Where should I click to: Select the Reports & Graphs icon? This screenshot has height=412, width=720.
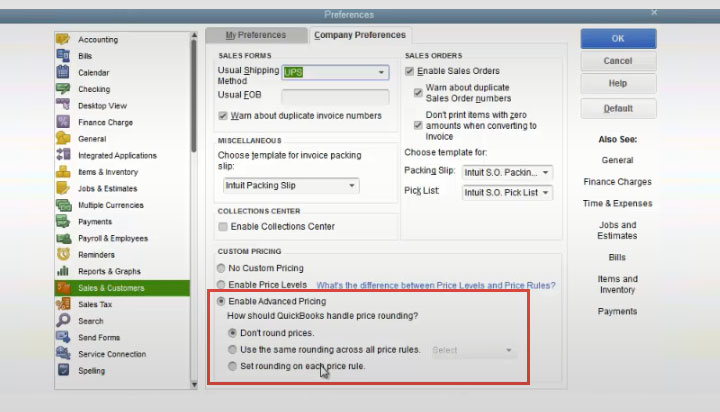point(63,271)
